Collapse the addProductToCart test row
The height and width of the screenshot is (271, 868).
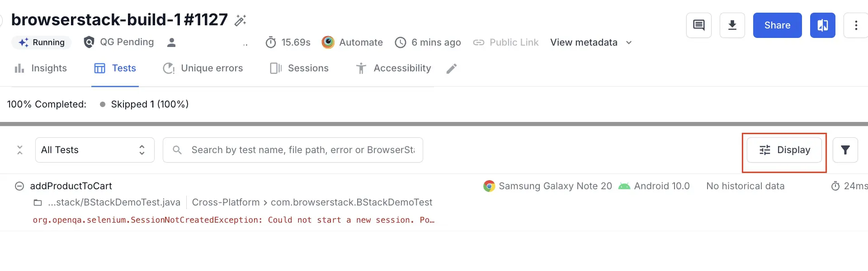point(19,186)
